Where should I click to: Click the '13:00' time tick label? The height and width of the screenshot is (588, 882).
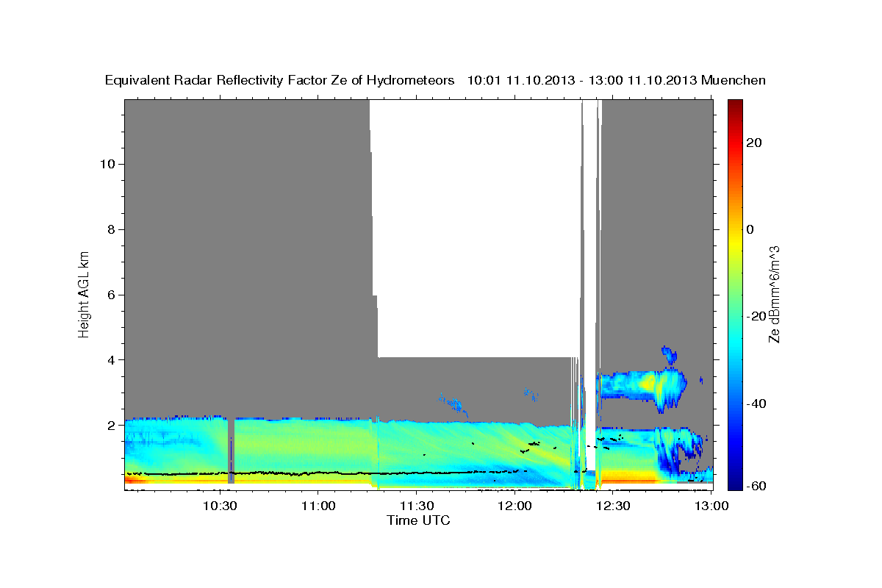(711, 506)
